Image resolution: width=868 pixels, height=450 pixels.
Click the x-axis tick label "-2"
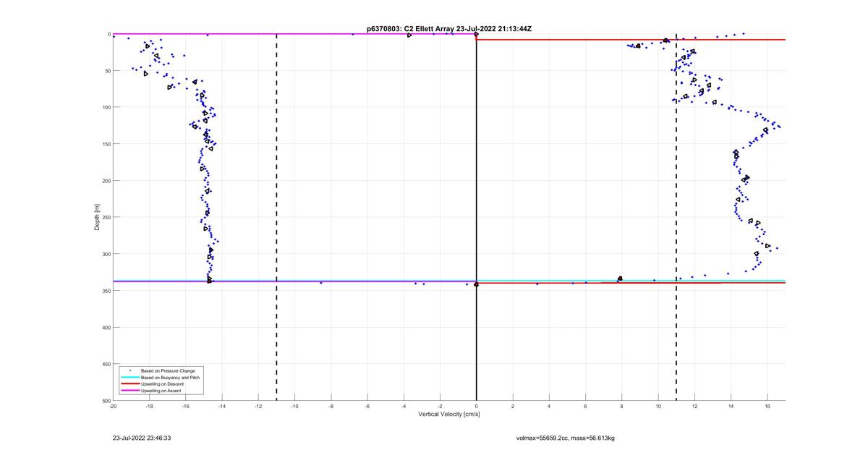[x=440, y=406]
